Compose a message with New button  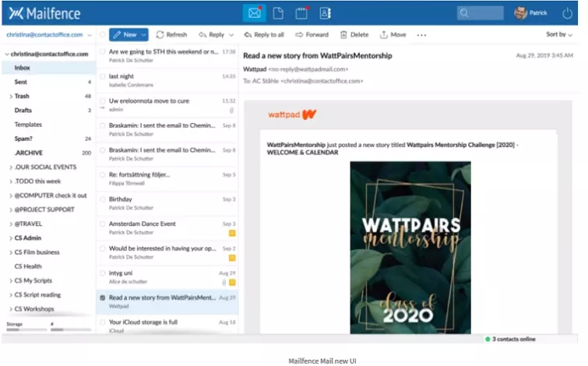[125, 34]
